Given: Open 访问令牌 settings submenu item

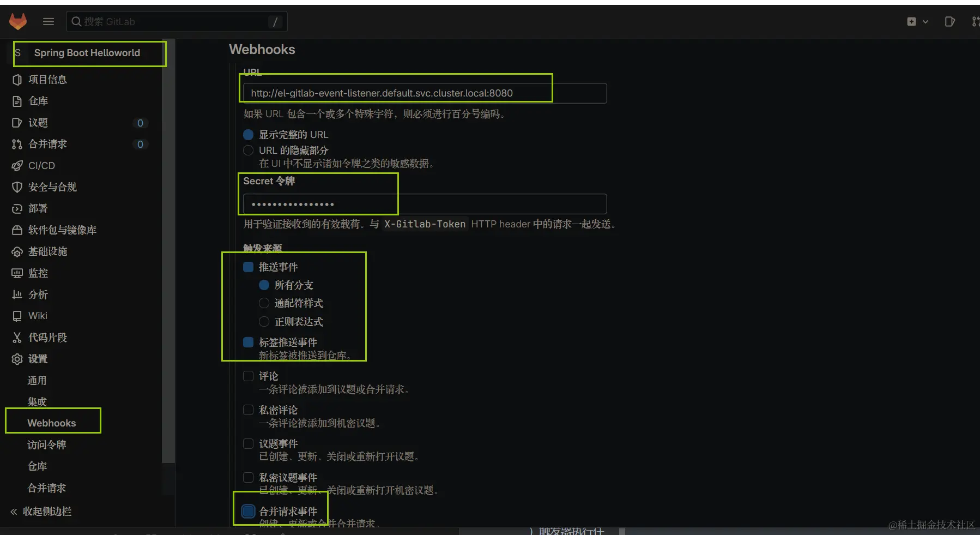Looking at the screenshot, I should [x=47, y=444].
